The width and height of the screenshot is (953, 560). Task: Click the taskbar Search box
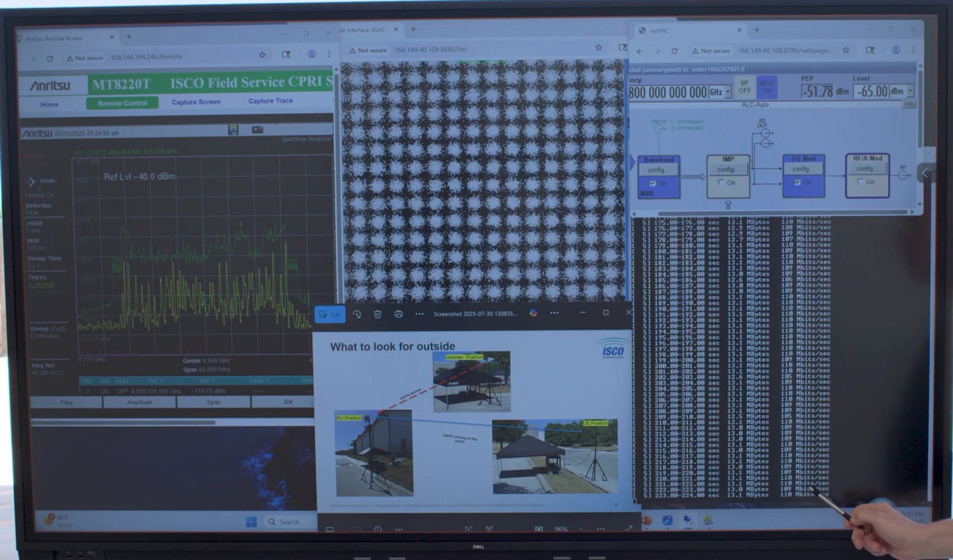pyautogui.click(x=289, y=522)
